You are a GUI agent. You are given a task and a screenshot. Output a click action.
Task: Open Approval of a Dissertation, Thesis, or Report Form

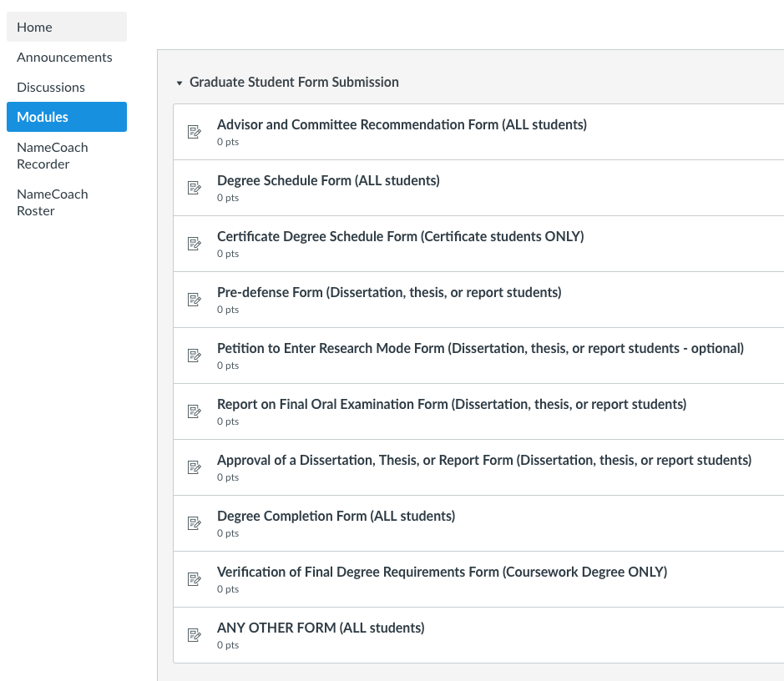coord(484,460)
